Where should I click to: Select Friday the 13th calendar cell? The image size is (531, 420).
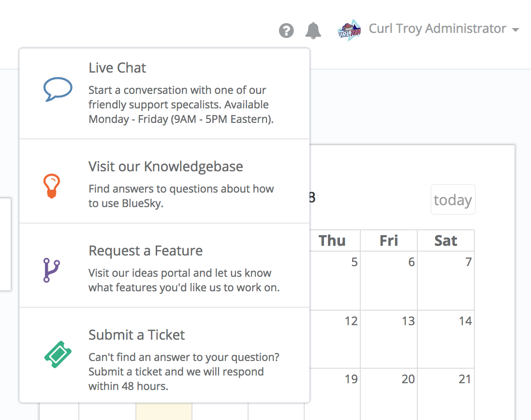pos(389,339)
